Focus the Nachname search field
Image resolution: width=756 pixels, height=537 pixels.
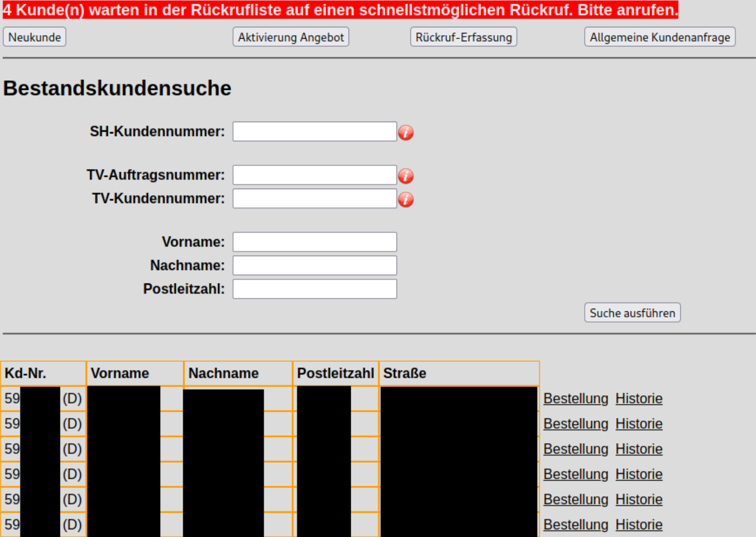pos(315,265)
